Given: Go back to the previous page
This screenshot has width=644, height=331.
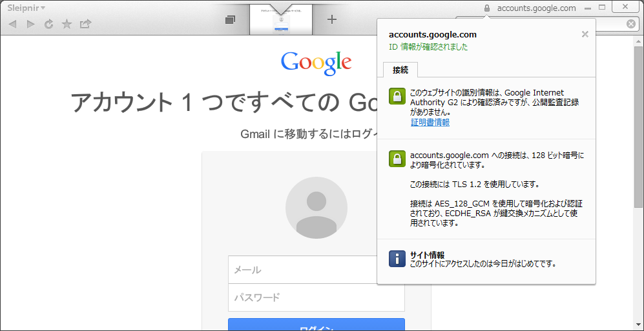Looking at the screenshot, I should (x=12, y=25).
